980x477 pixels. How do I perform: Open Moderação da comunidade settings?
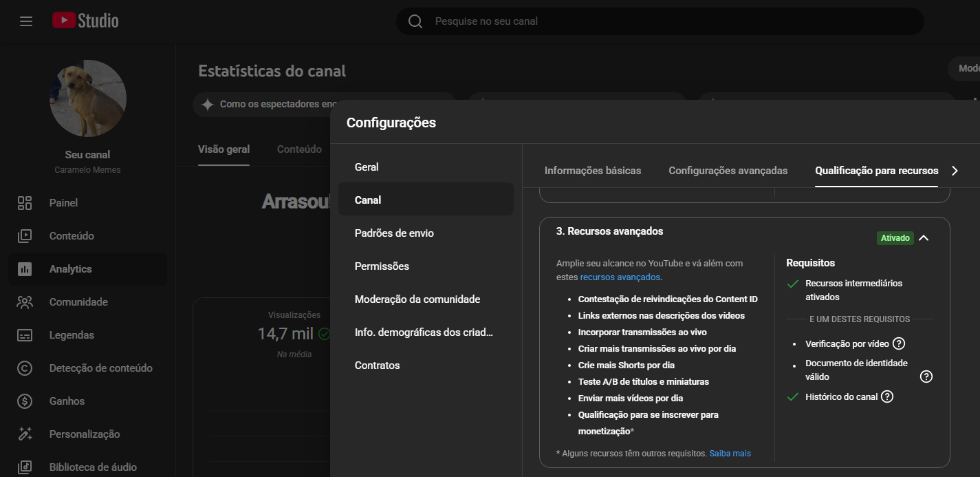(x=426, y=299)
